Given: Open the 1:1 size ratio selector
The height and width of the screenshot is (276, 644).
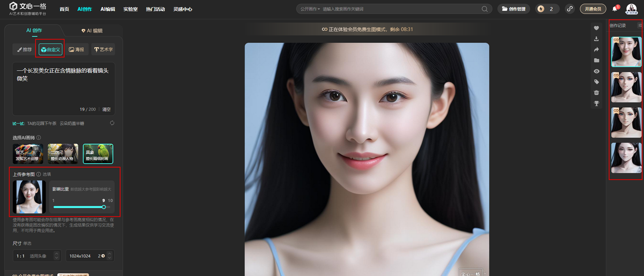Looking at the screenshot, I should (36, 256).
